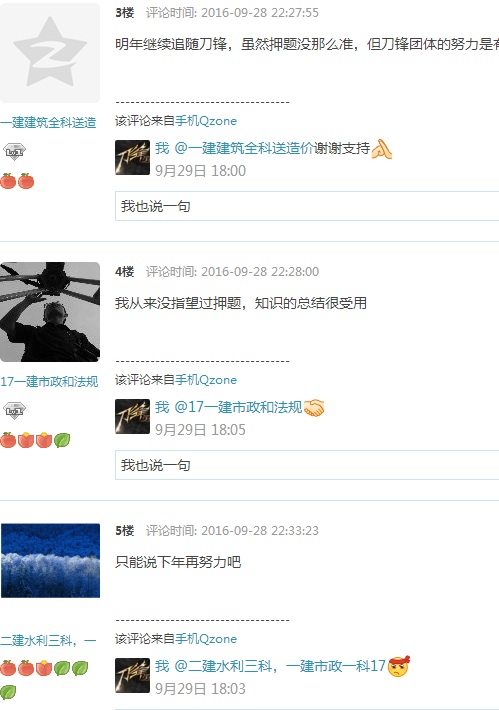Image resolution: width=499 pixels, height=710 pixels.
Task: Open the profile of 二建水利三科，一
Action: pos(48,640)
